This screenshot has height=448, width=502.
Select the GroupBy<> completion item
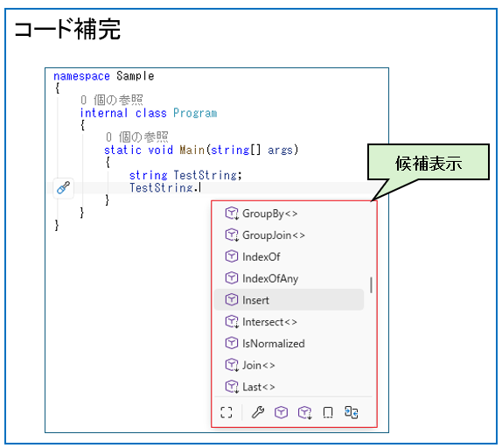coord(289,213)
